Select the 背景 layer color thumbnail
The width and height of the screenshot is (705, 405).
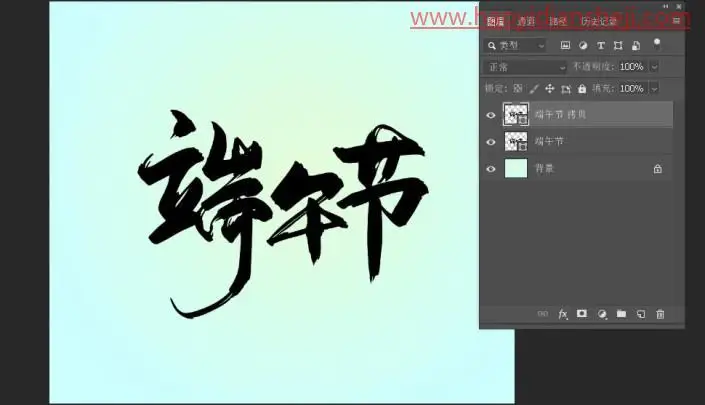(516, 169)
